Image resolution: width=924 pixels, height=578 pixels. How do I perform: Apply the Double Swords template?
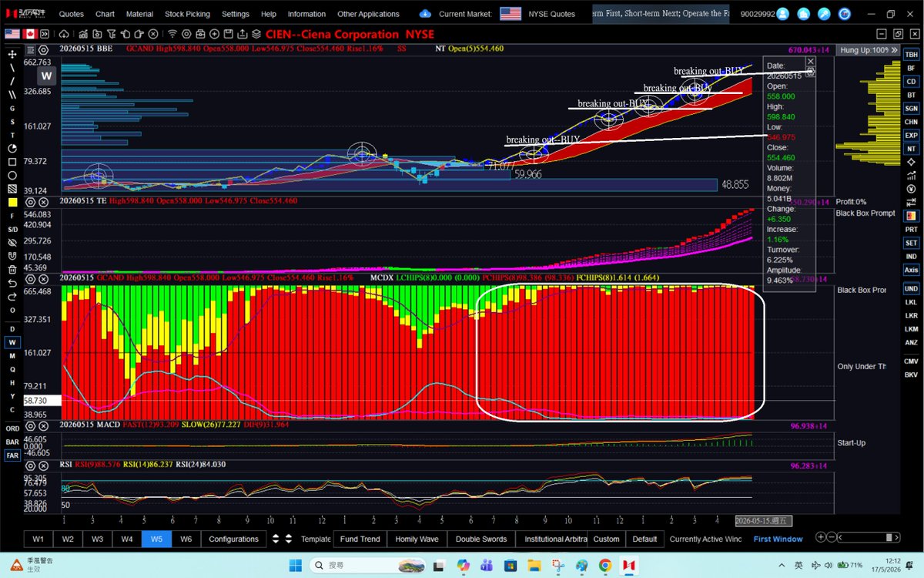[480, 539]
